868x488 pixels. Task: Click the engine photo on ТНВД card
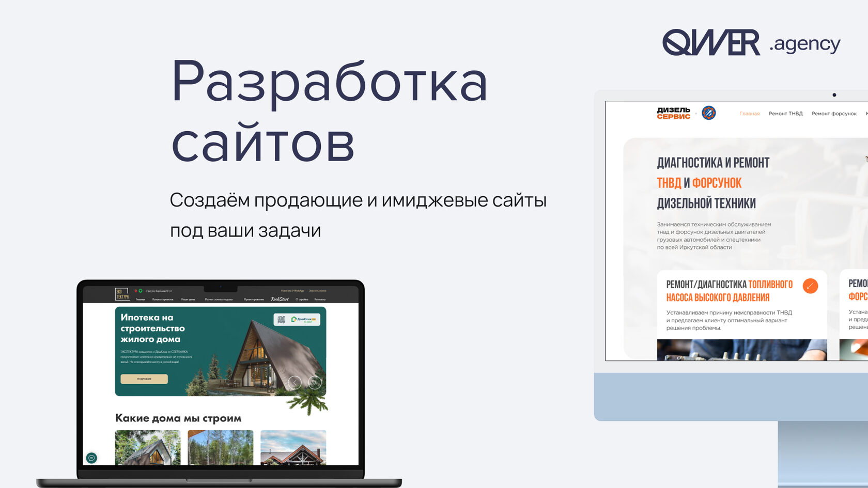click(x=742, y=350)
